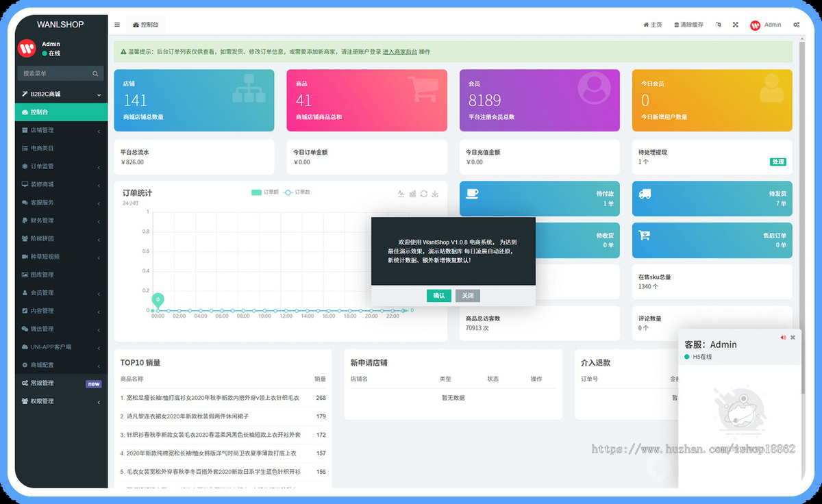The image size is (822, 504).
Task: Switch chart to bar view icon
Action: coord(412,194)
